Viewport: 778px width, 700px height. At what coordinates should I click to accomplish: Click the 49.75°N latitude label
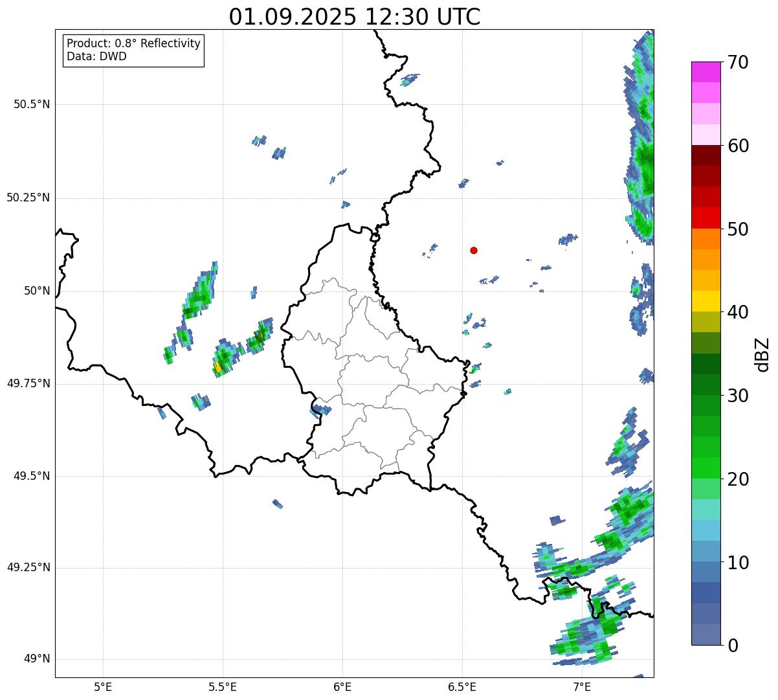pyautogui.click(x=28, y=383)
